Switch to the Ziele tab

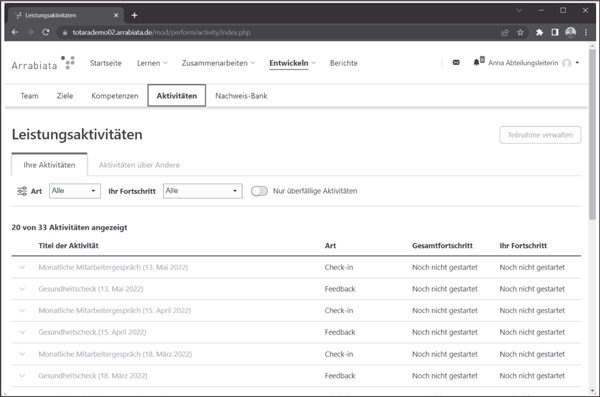(x=65, y=96)
